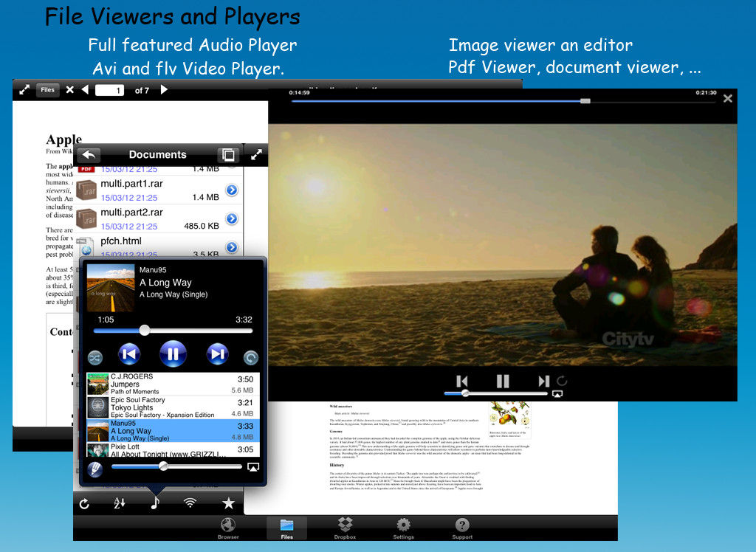
Task: Open AirPlay icon in audio player
Action: click(x=253, y=467)
